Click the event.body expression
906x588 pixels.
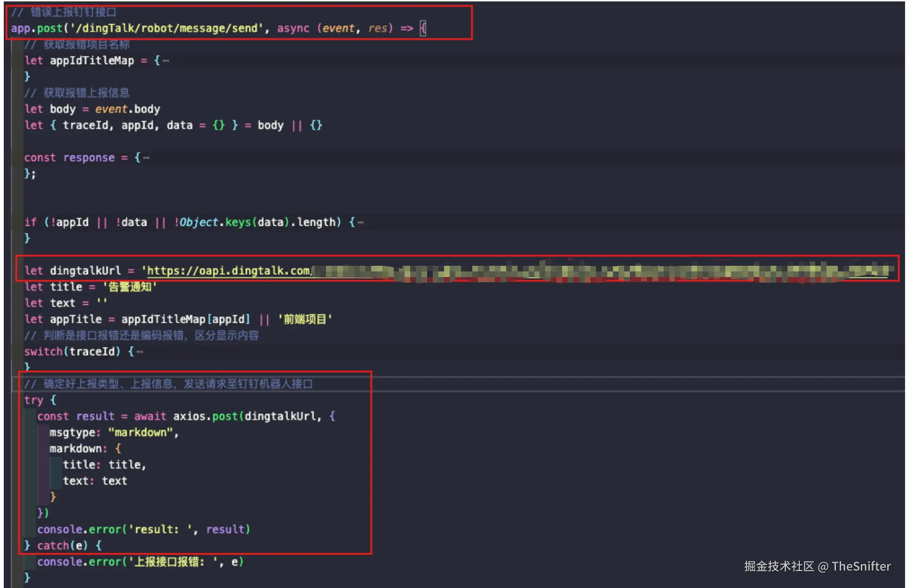pos(127,110)
